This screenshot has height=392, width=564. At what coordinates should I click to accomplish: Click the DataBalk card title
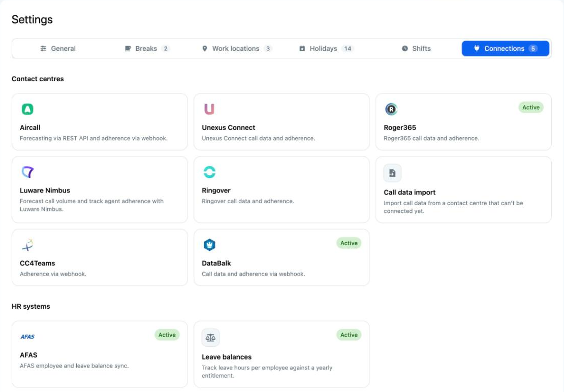tap(216, 264)
